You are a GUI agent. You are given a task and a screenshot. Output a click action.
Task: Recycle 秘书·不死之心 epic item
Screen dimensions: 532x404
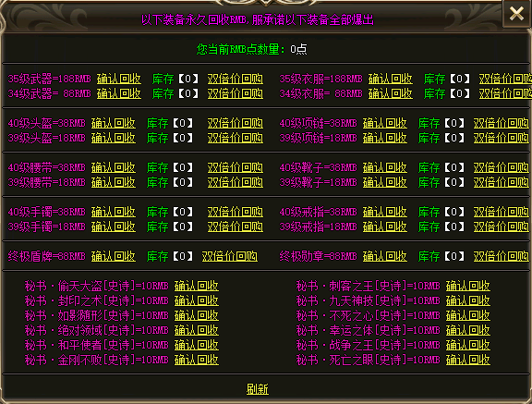tap(468, 315)
